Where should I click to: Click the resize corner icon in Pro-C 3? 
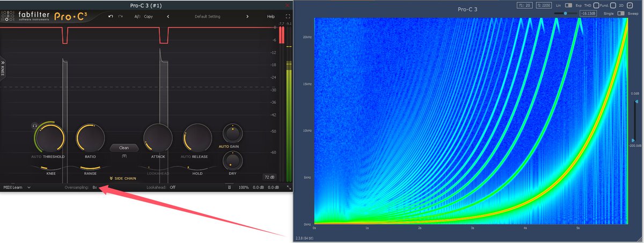(x=289, y=188)
